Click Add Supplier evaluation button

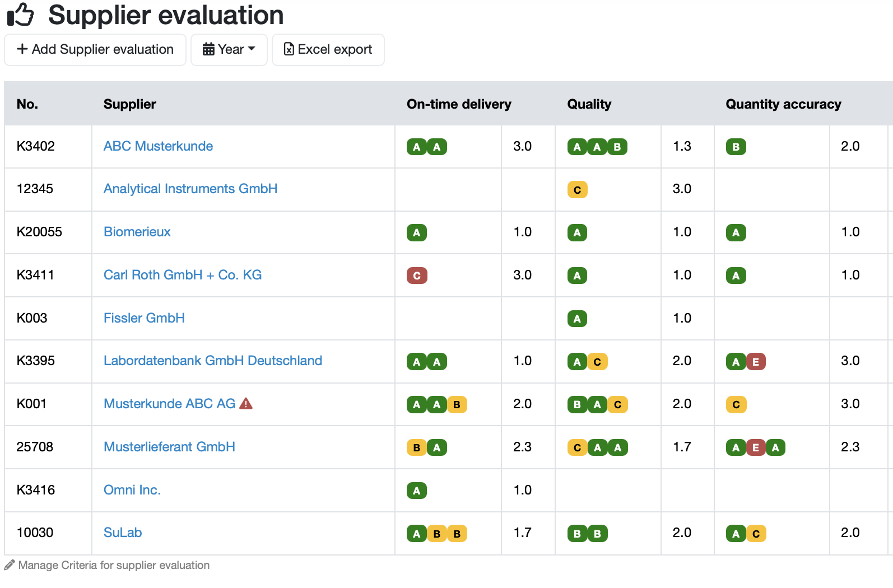pyautogui.click(x=95, y=50)
